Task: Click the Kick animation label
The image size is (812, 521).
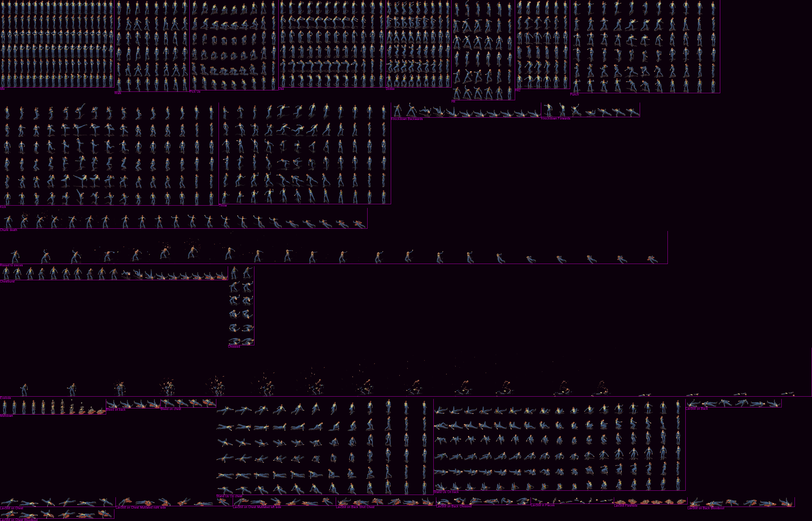Action: [3, 207]
